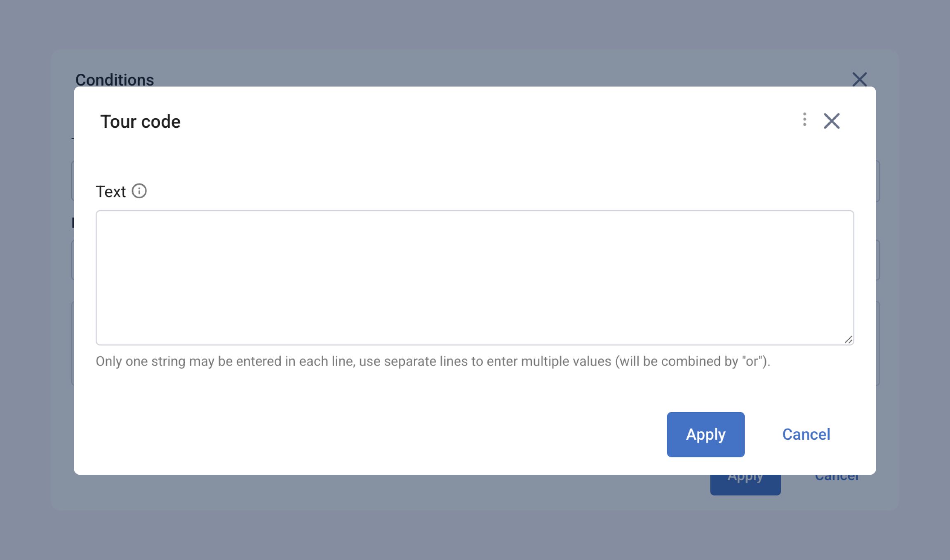
Task: Apply the Tour code condition
Action: click(705, 434)
